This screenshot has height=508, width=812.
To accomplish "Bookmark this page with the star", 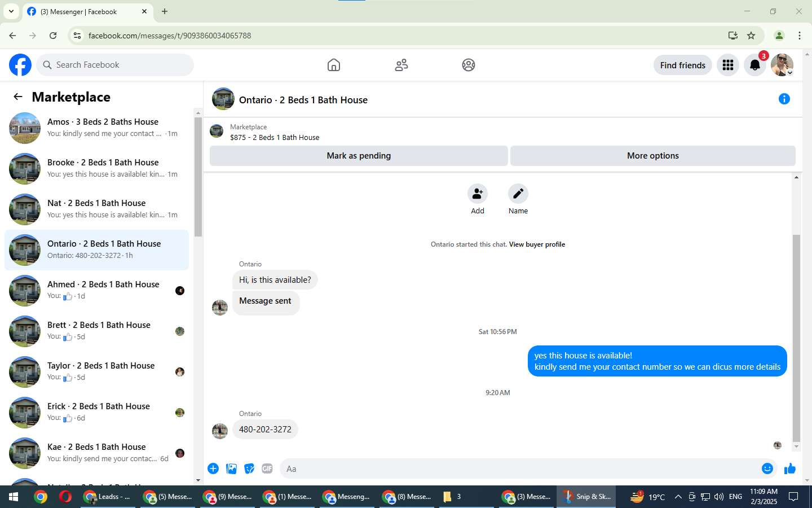I will coord(751,36).
